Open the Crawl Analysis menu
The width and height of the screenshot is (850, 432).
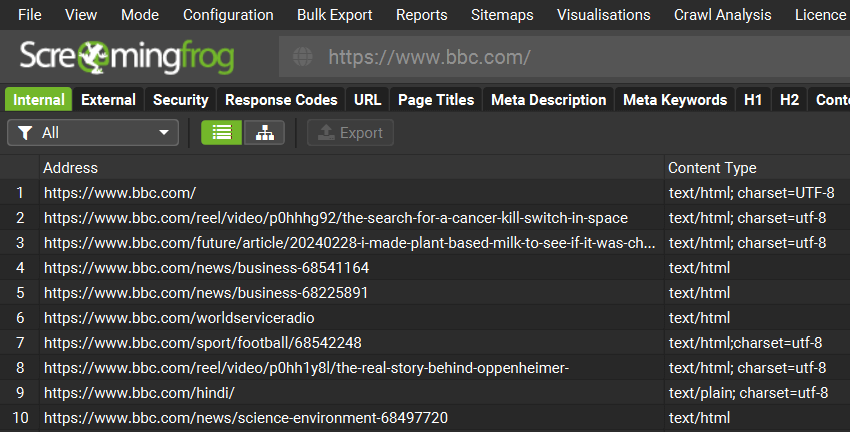[722, 15]
